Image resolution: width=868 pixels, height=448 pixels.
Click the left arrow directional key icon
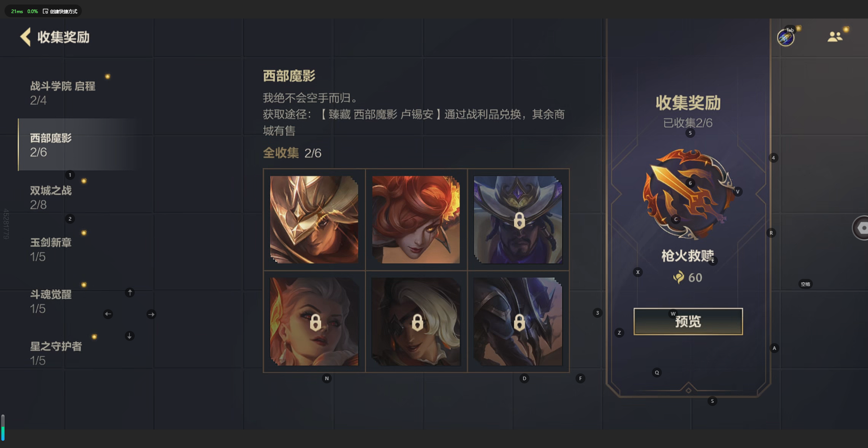[108, 314]
